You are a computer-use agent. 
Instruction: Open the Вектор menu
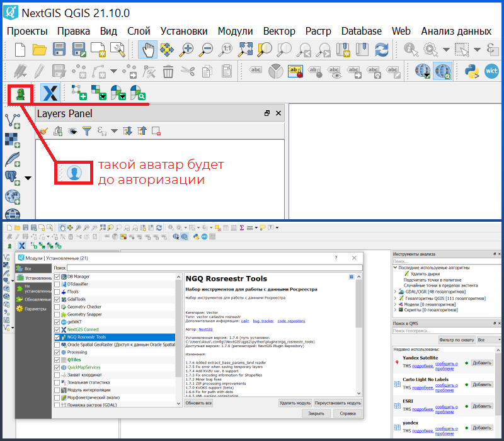[279, 31]
